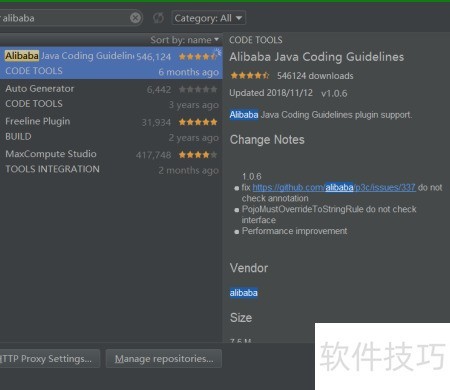
Task: Click the alibaba vendor link
Action: pyautogui.click(x=244, y=293)
